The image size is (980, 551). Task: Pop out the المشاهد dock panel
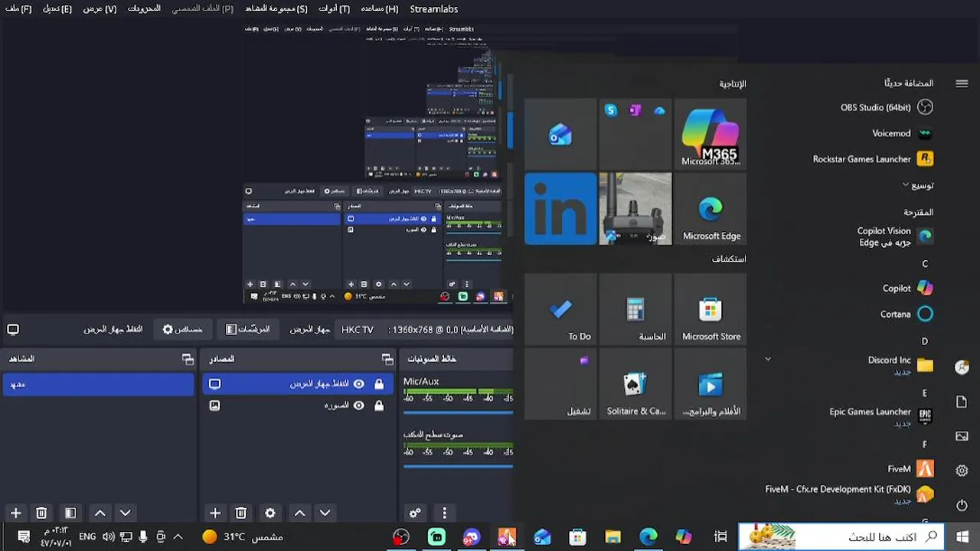click(x=188, y=359)
